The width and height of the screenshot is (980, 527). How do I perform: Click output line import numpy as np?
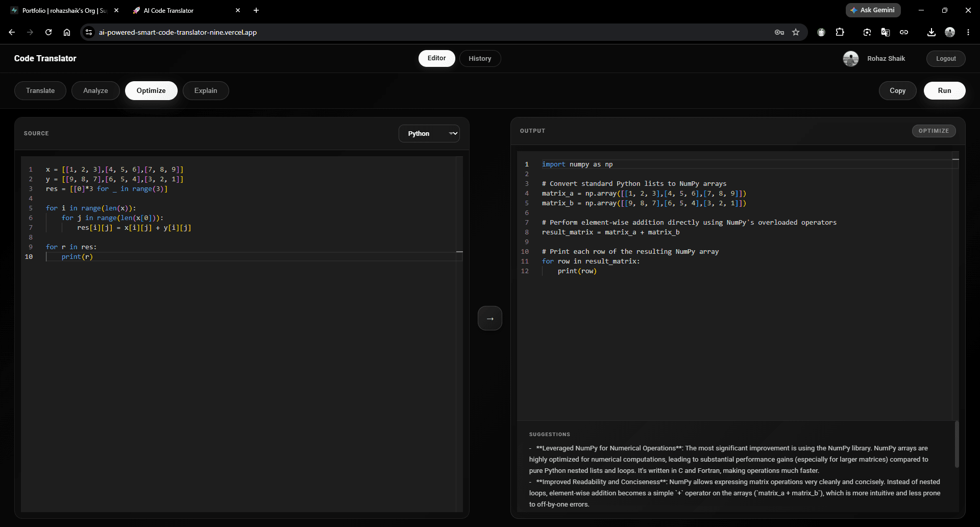point(577,164)
